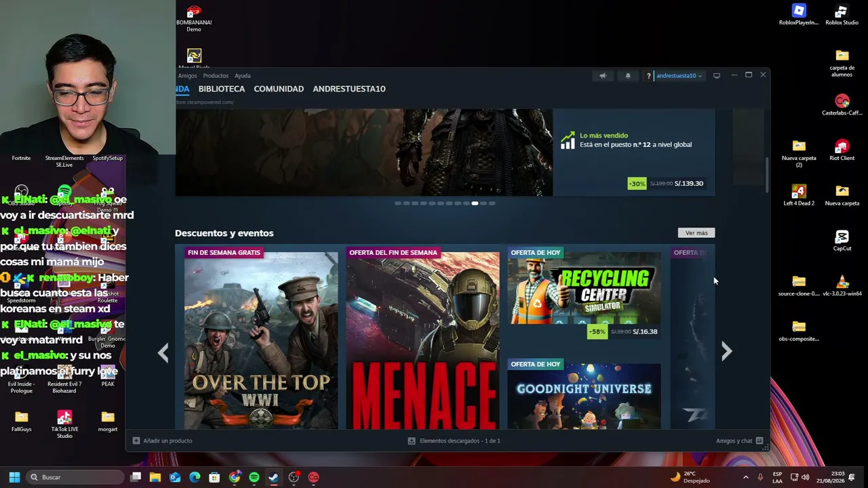This screenshot has height=488, width=868.
Task: Select the Riot Client desktop icon
Action: pyautogui.click(x=842, y=150)
